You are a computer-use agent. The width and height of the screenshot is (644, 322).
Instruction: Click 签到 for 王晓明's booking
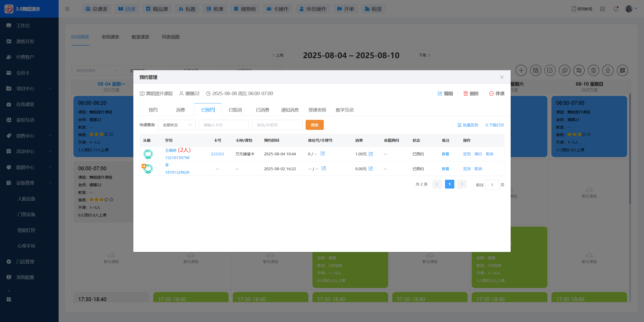coord(467,154)
